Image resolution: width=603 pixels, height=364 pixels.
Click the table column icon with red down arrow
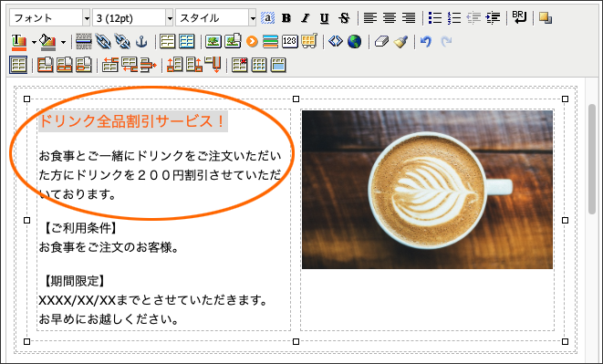[x=213, y=65]
